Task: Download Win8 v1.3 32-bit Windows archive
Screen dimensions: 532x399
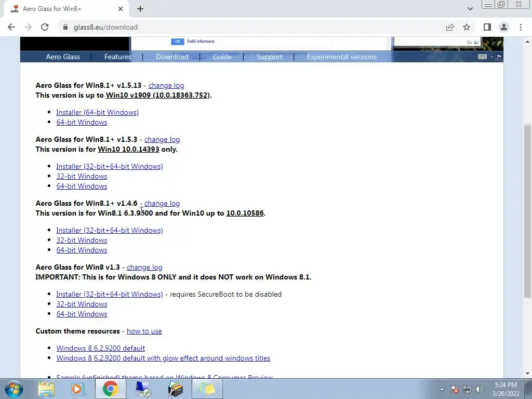Action: coord(82,304)
